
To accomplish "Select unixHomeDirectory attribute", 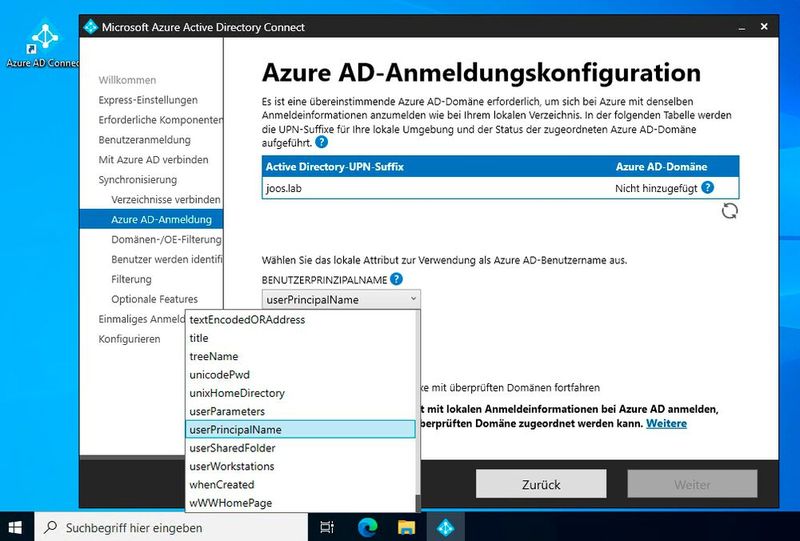I will [x=301, y=393].
